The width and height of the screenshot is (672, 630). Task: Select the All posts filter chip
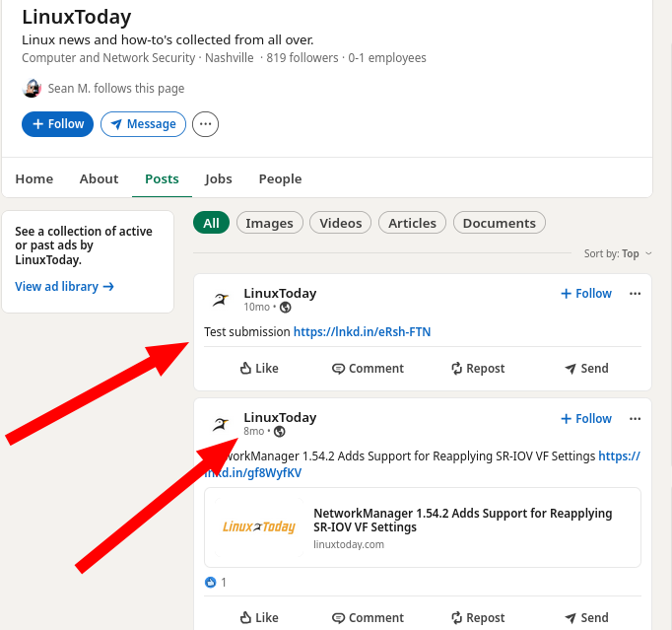211,223
